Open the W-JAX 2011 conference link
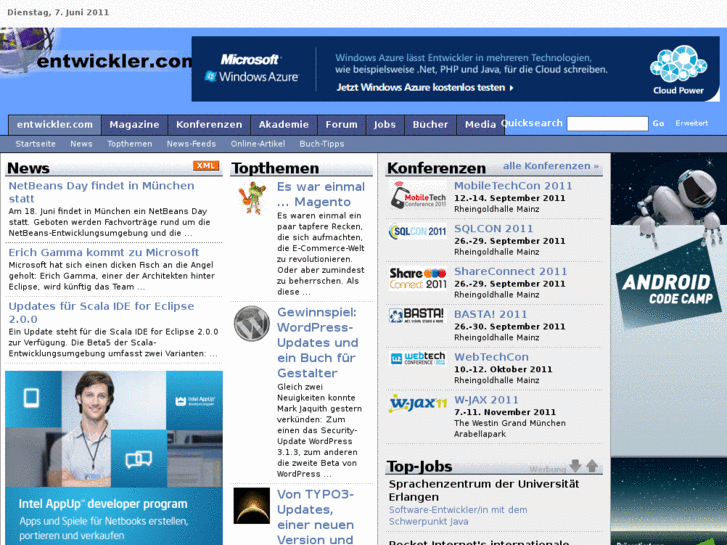 (x=486, y=400)
